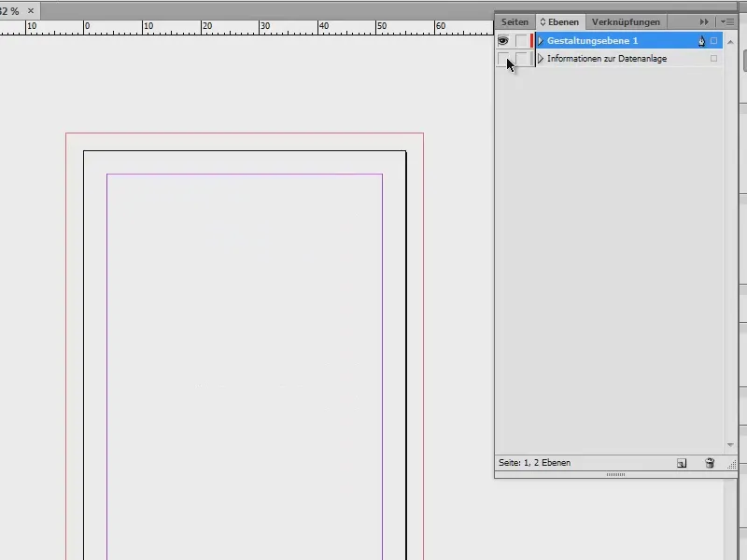Select the Gestaltungsebene 1 layer row
The image size is (747, 560).
point(628,41)
